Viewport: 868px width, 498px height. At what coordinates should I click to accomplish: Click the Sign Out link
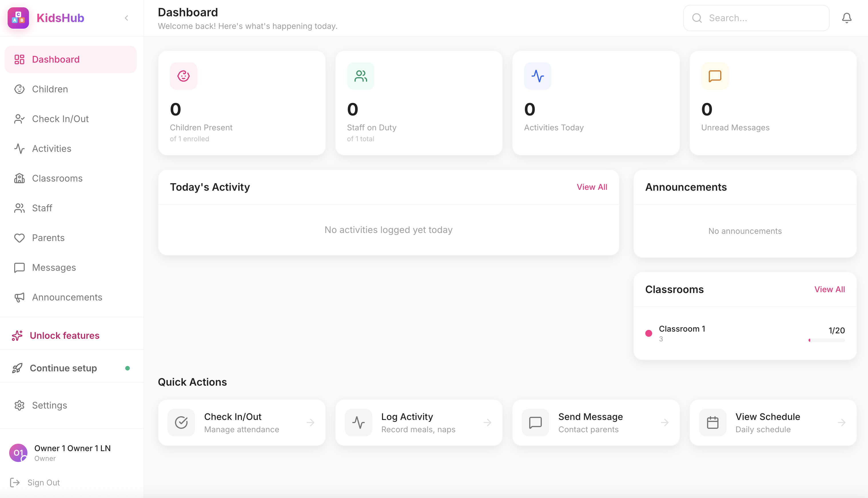[43, 483]
